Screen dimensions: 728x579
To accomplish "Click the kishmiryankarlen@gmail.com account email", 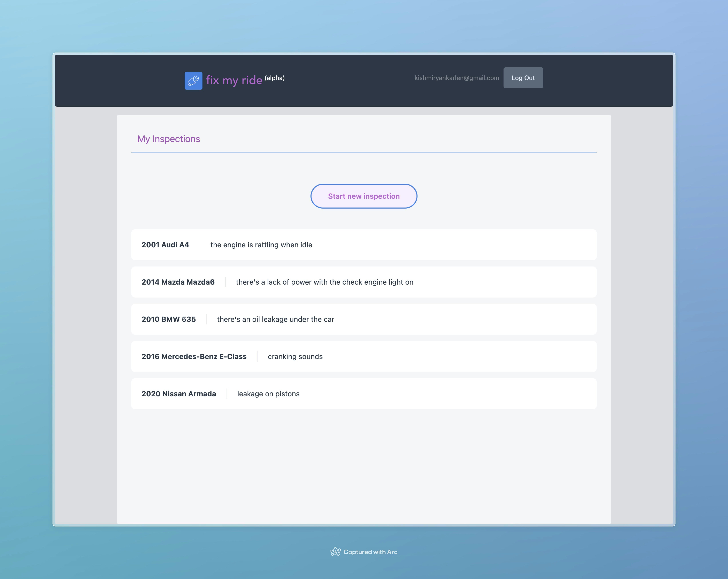I will 457,78.
